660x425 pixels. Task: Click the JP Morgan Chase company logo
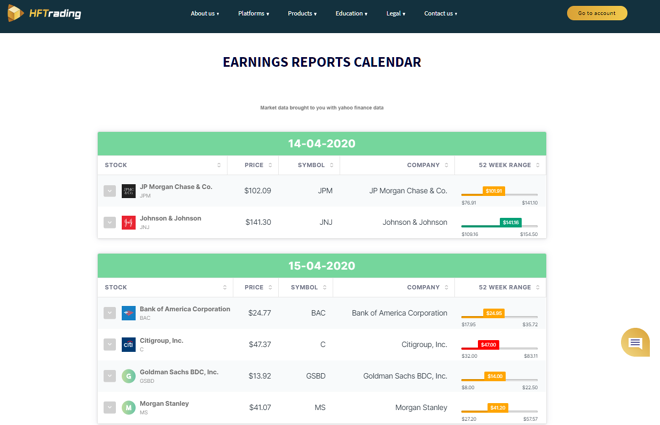point(128,191)
